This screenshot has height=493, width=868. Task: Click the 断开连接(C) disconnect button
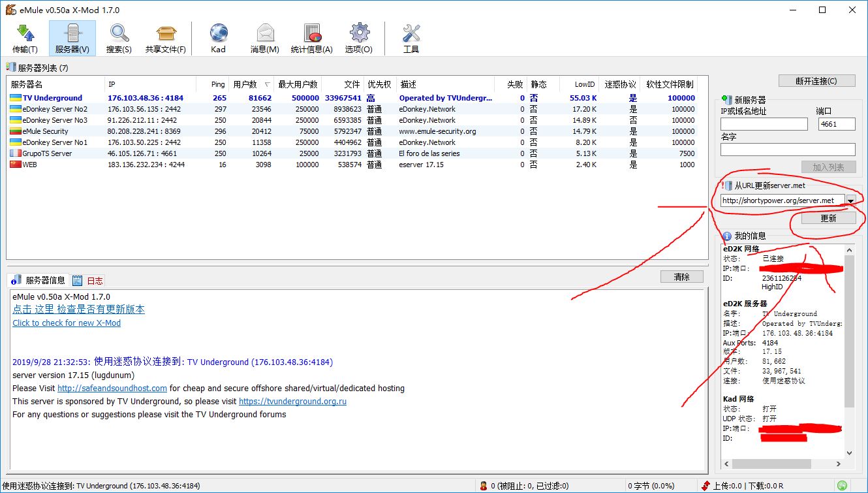[x=816, y=81]
